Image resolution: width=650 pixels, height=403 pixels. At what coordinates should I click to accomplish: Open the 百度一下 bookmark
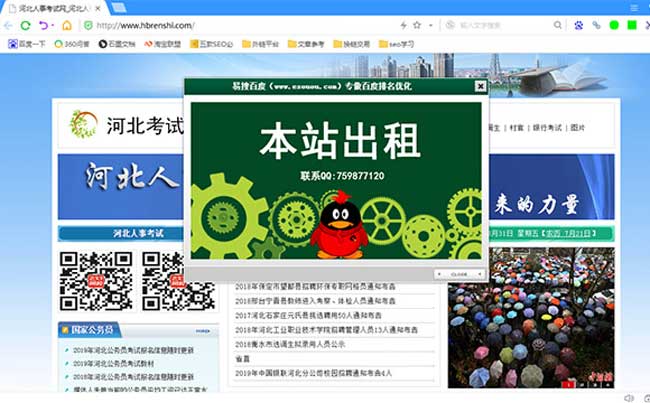(x=27, y=44)
